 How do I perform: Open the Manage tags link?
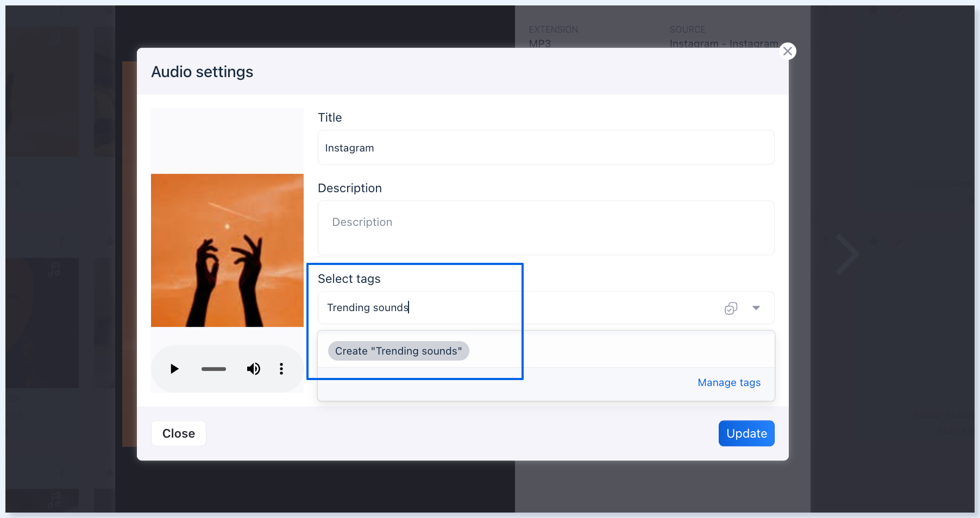[x=729, y=383]
